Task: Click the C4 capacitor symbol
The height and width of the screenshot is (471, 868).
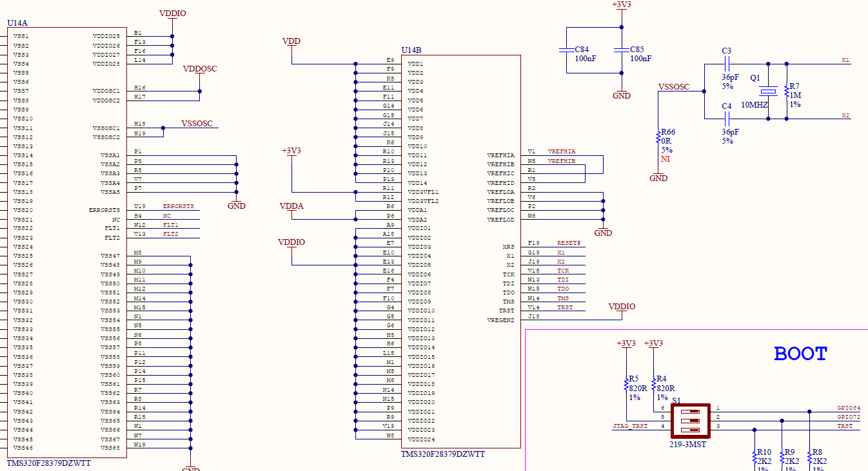Action: point(727,119)
